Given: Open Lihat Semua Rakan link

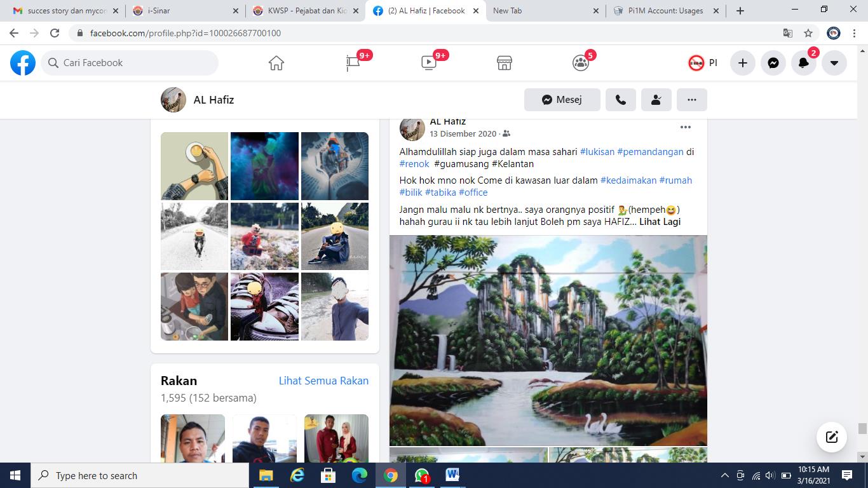Looking at the screenshot, I should point(323,381).
